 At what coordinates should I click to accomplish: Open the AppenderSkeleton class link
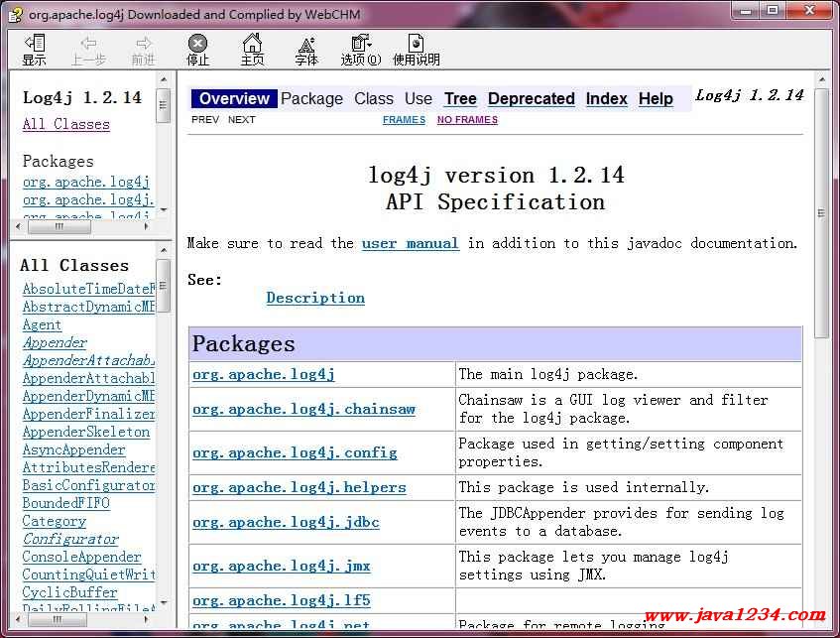(x=86, y=433)
